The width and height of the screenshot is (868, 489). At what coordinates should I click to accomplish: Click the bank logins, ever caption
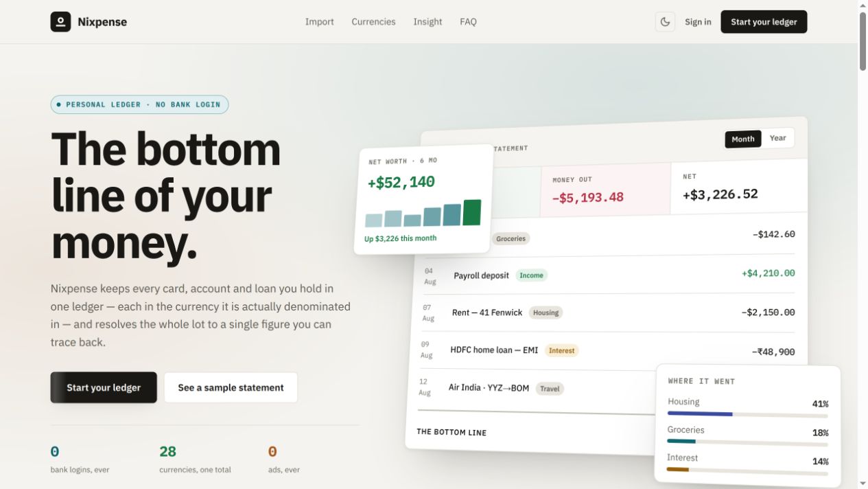(x=80, y=470)
